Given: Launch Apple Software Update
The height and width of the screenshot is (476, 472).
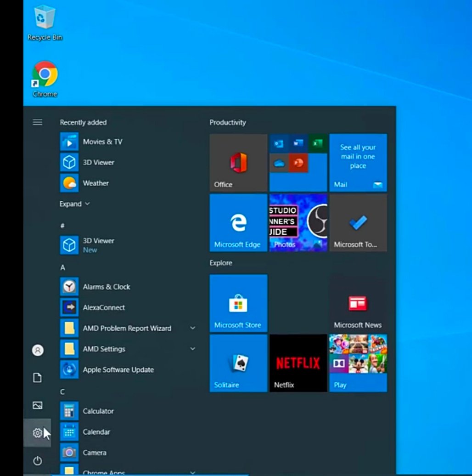Looking at the screenshot, I should pyautogui.click(x=127, y=369).
